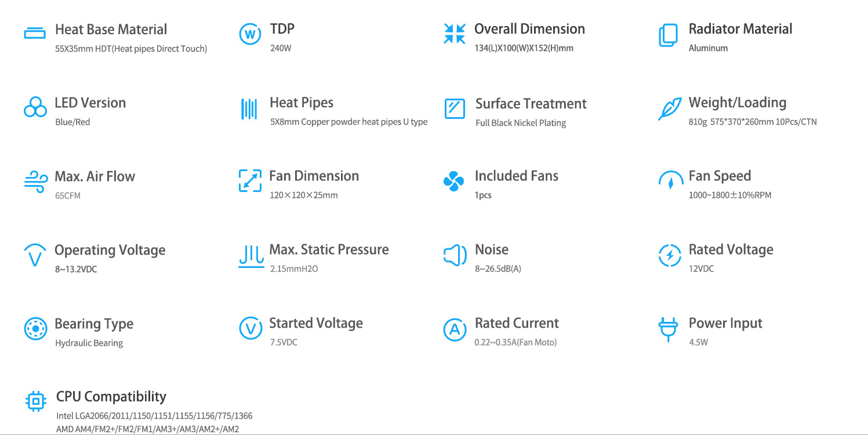
Task: Click the Heat Base Material icon
Action: pyautogui.click(x=35, y=33)
